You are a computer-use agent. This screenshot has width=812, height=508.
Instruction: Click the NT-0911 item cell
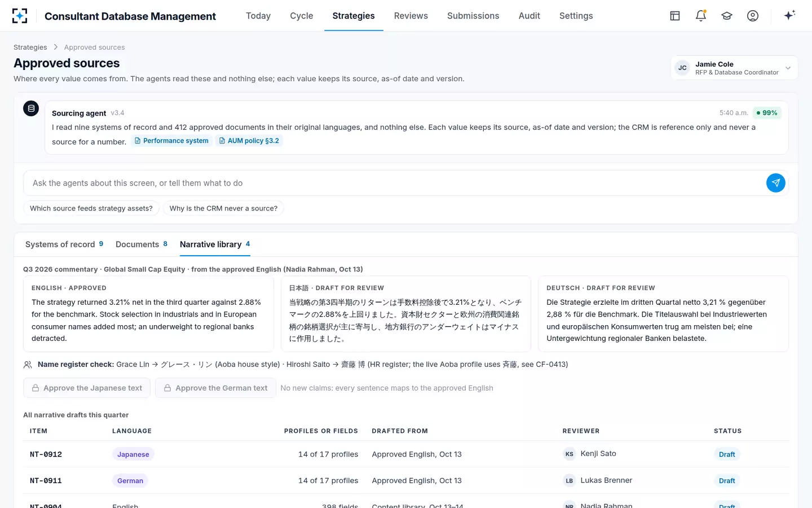46,481
